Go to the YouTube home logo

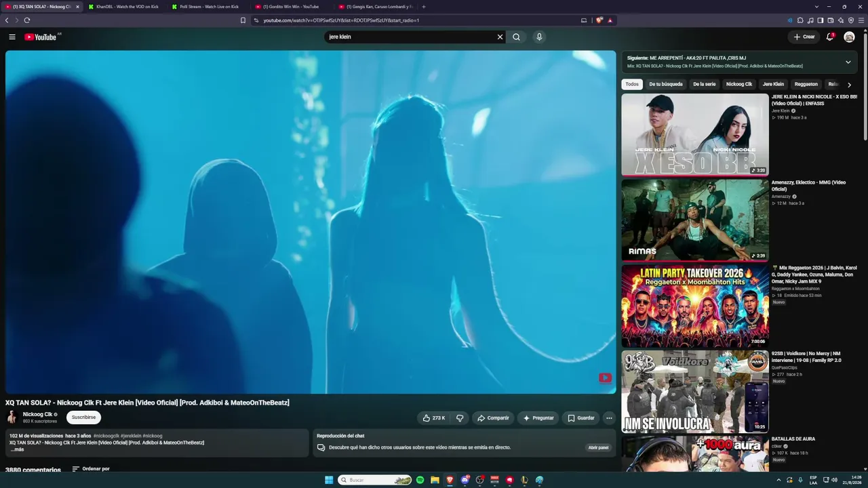41,37
